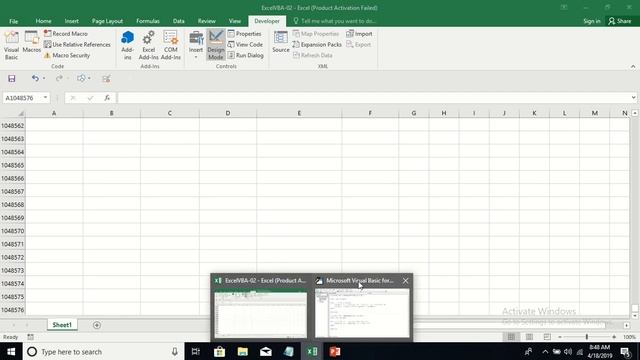Viewport: 640px width, 360px height.
Task: Click Run Dialog
Action: (x=246, y=55)
